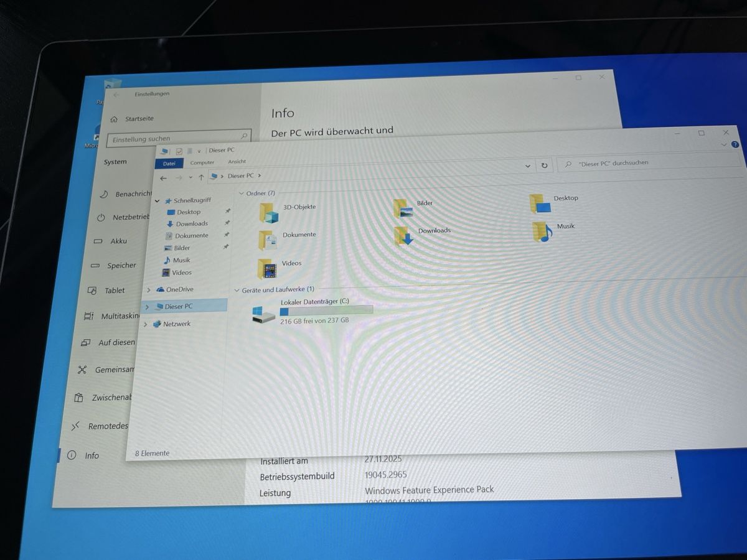The width and height of the screenshot is (747, 560).
Task: Click the 19045.2965 build value
Action: 386,474
